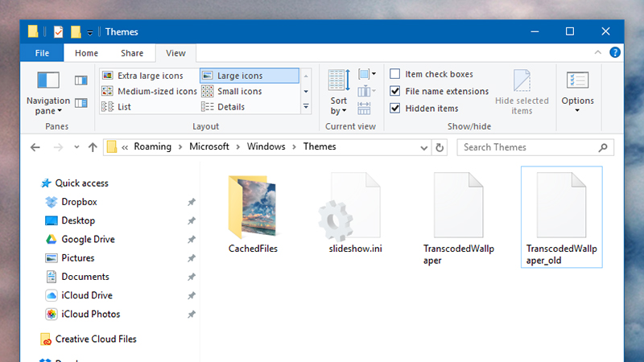644x362 pixels.
Task: Click Size all columns to fit icon
Action: tap(364, 109)
